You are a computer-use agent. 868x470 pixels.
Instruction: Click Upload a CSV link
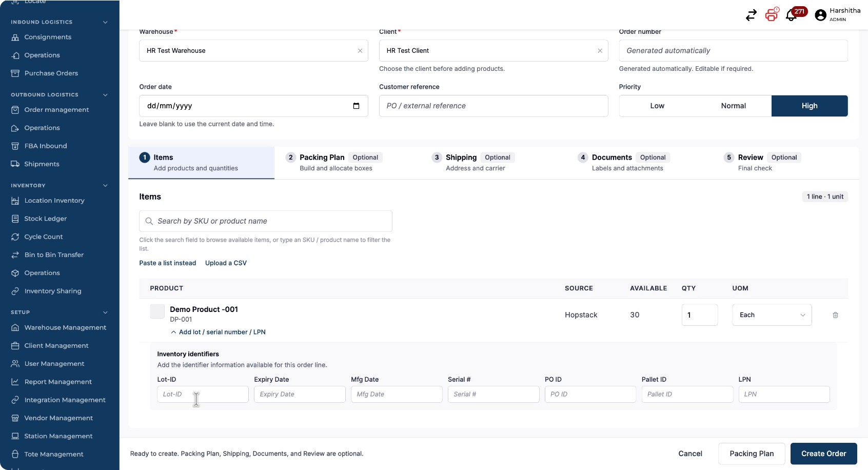click(226, 263)
